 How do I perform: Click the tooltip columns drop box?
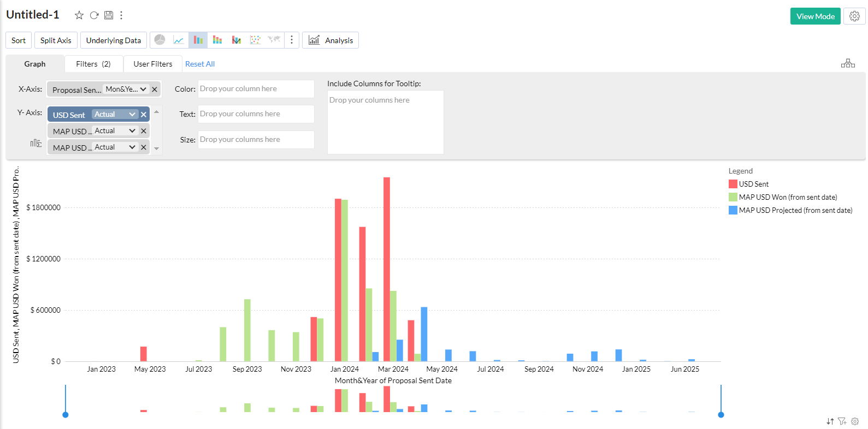click(386, 122)
